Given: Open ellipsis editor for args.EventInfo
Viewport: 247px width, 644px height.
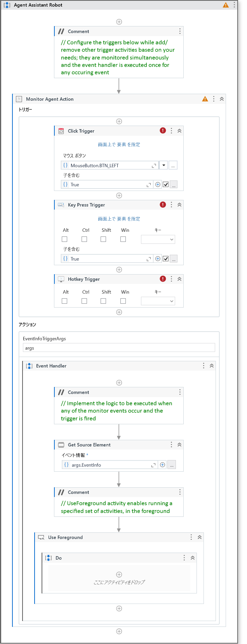Looking at the screenshot, I should [x=172, y=465].
